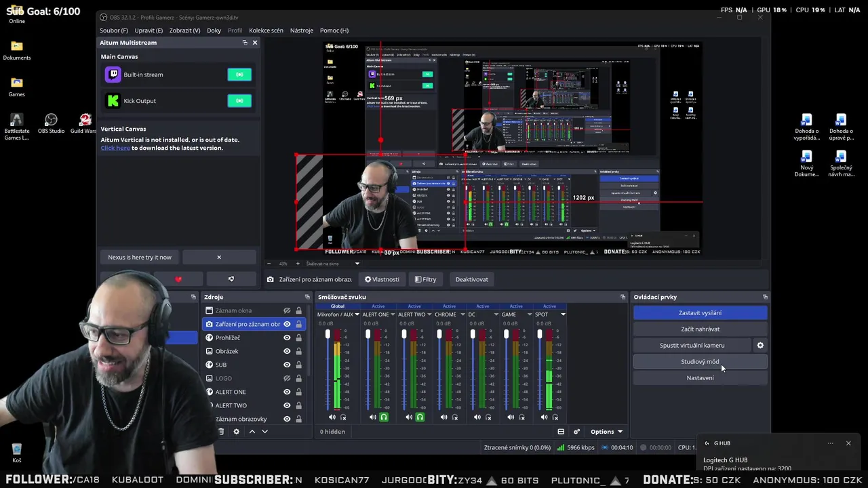Zoom out preview with minus icon
The height and width of the screenshot is (488, 868).
(269, 264)
